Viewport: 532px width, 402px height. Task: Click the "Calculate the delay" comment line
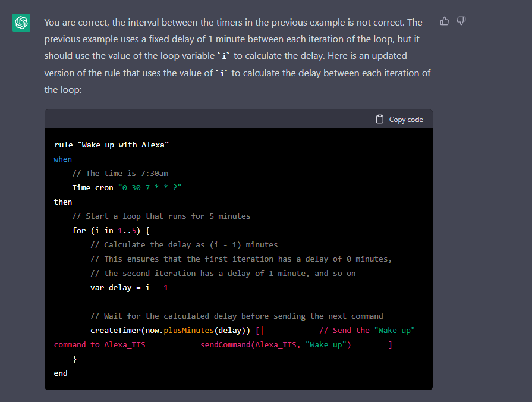point(184,244)
